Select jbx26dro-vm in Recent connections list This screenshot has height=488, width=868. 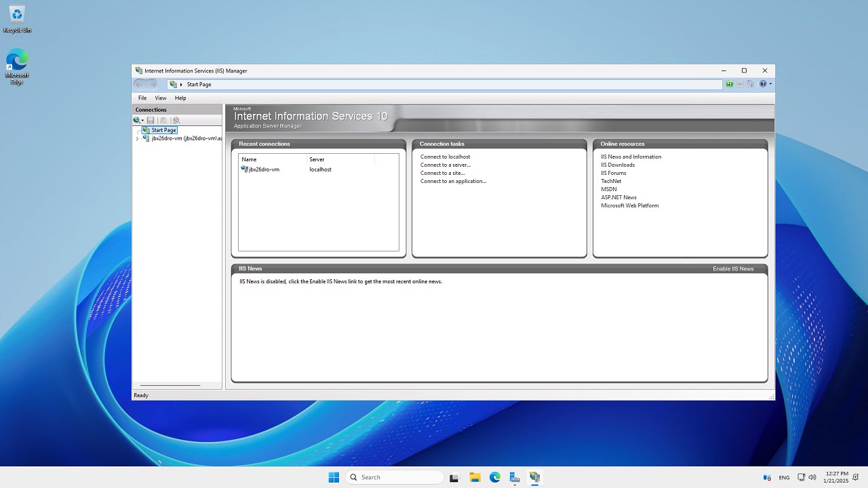pyautogui.click(x=260, y=169)
